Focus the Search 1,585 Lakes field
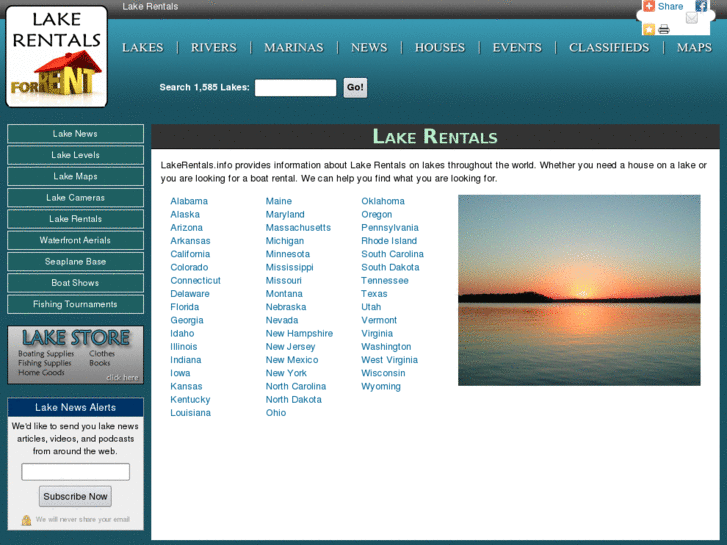The height and width of the screenshot is (545, 727). [295, 88]
